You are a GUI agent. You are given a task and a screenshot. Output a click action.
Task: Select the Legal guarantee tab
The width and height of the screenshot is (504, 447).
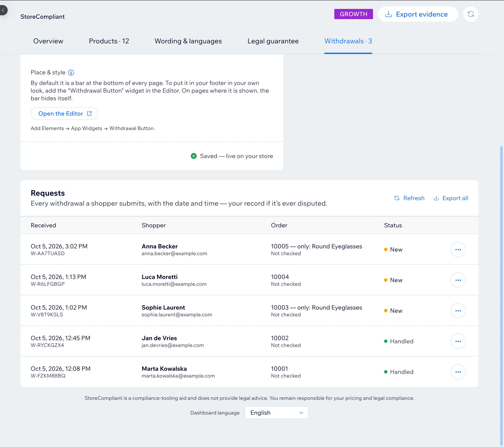pyautogui.click(x=273, y=41)
